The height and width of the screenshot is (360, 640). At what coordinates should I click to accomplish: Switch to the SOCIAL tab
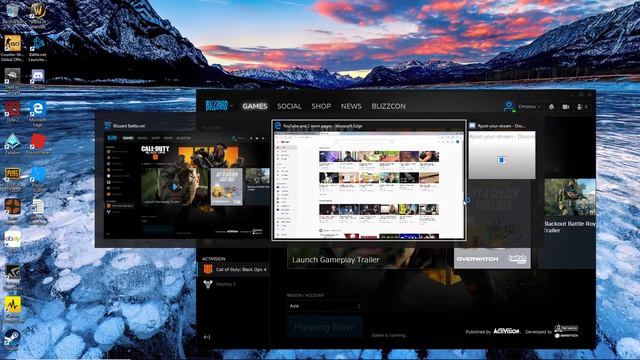tap(289, 106)
